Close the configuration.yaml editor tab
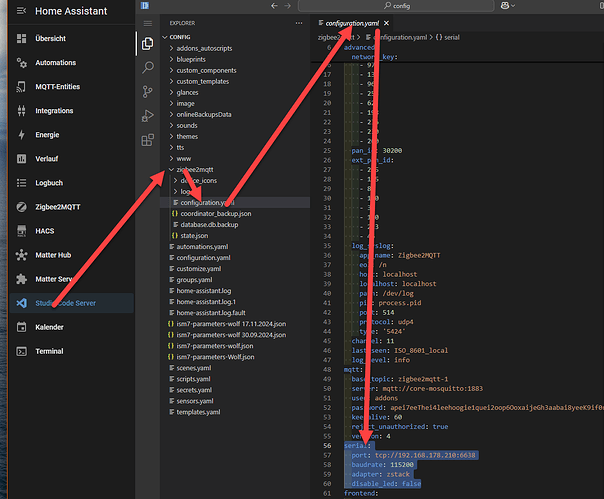This screenshot has height=499, width=604. pos(386,23)
